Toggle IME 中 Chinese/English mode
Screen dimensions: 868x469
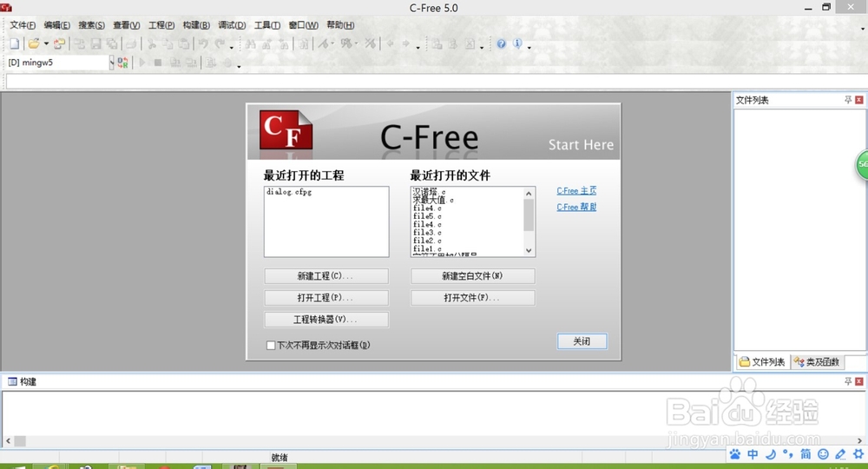753,454
